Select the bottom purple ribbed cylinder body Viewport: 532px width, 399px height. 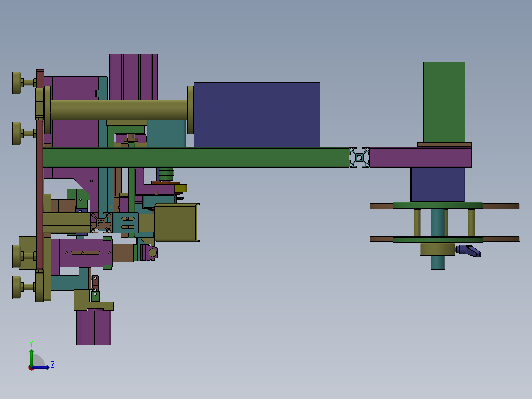pyautogui.click(x=94, y=327)
